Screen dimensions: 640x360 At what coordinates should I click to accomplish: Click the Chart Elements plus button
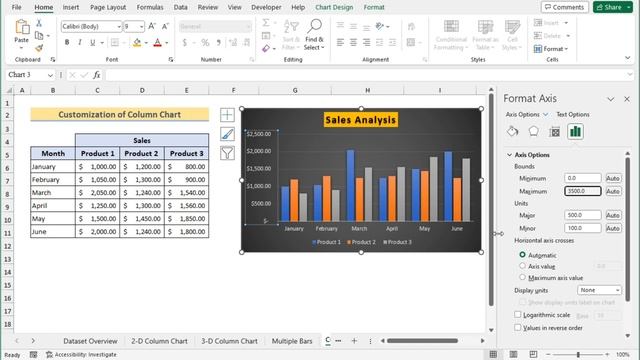[227, 115]
